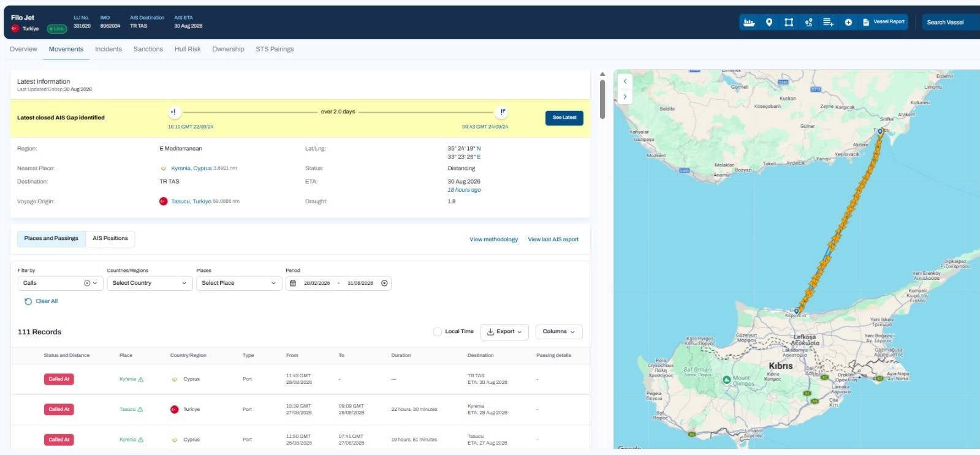The height and width of the screenshot is (455, 980).
Task: Click the 22 hours, 30 minutes duration cell
Action: pos(414,409)
